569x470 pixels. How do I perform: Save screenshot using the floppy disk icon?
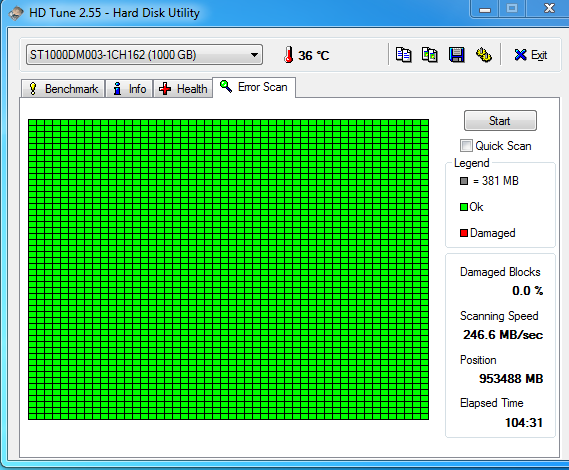tap(457, 55)
